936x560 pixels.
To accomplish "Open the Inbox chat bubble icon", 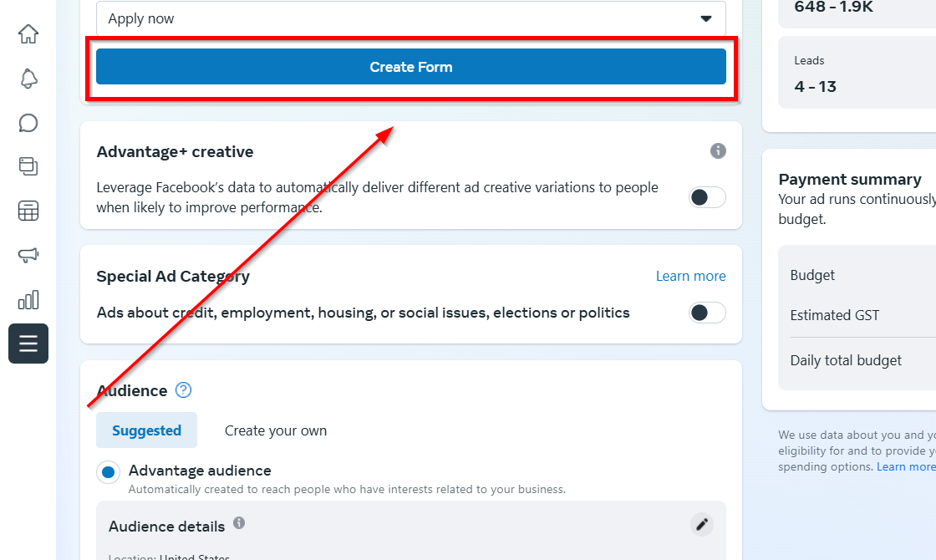I will (28, 123).
